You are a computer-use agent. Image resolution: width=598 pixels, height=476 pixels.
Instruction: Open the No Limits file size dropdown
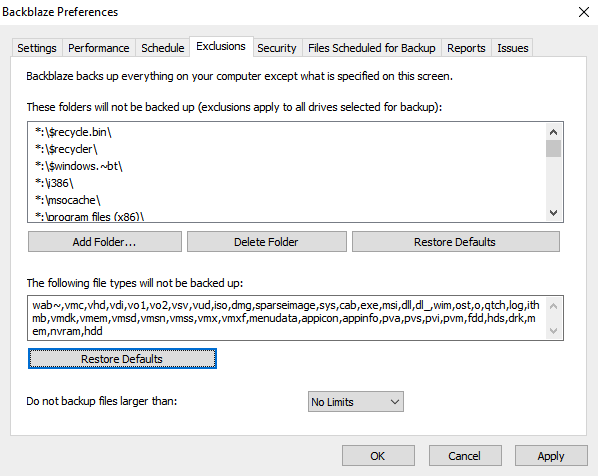click(355, 402)
